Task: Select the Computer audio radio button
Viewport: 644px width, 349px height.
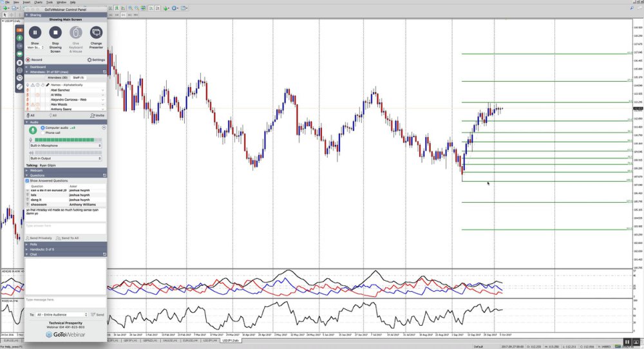Action: click(x=43, y=127)
